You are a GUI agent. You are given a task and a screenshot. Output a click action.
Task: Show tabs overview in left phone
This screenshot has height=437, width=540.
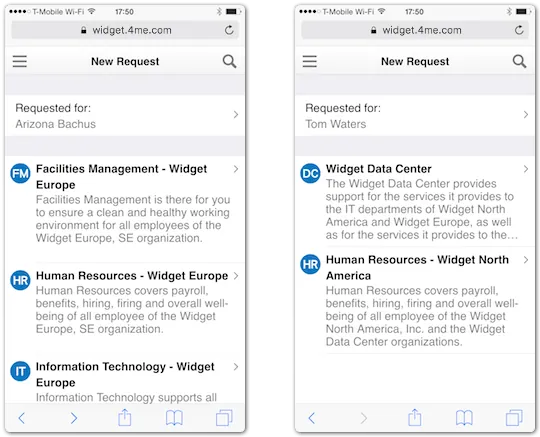[224, 418]
